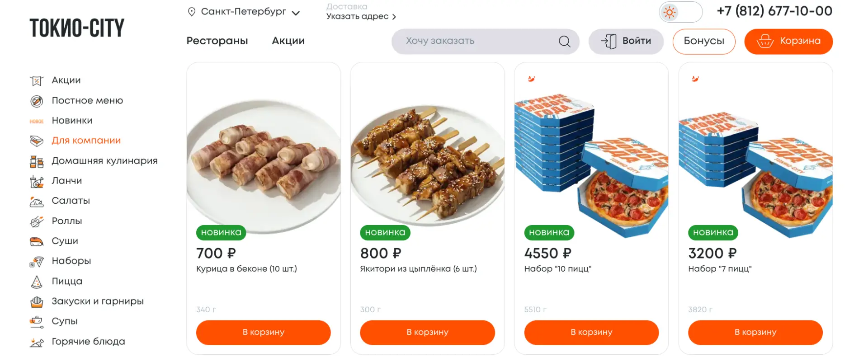Open Постное меню via its icon
Image resolution: width=868 pixels, height=357 pixels.
click(x=37, y=101)
